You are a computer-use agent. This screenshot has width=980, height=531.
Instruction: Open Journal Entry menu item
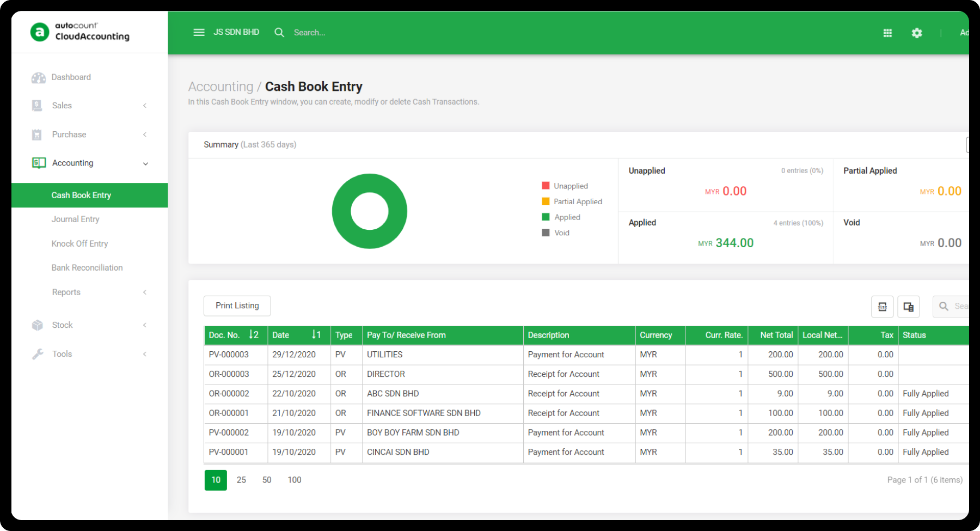point(75,219)
